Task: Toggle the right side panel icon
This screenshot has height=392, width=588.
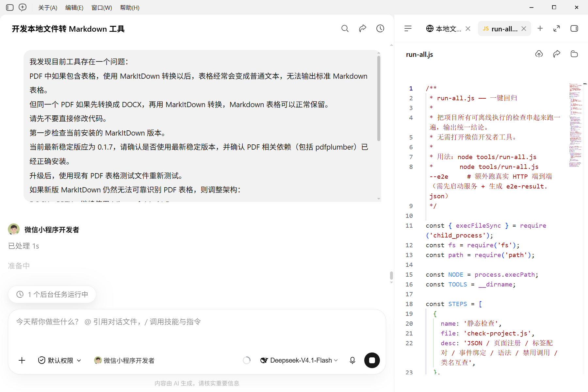Action: (574, 29)
